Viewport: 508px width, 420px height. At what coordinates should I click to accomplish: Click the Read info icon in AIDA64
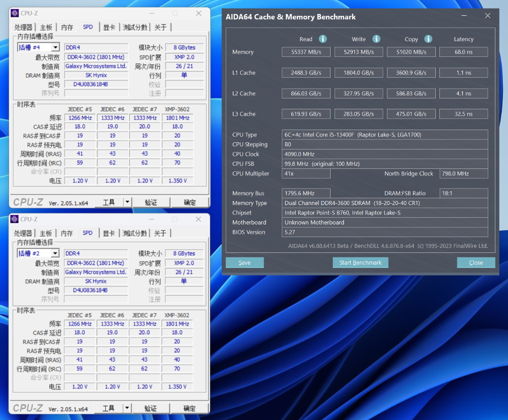pyautogui.click(x=323, y=39)
